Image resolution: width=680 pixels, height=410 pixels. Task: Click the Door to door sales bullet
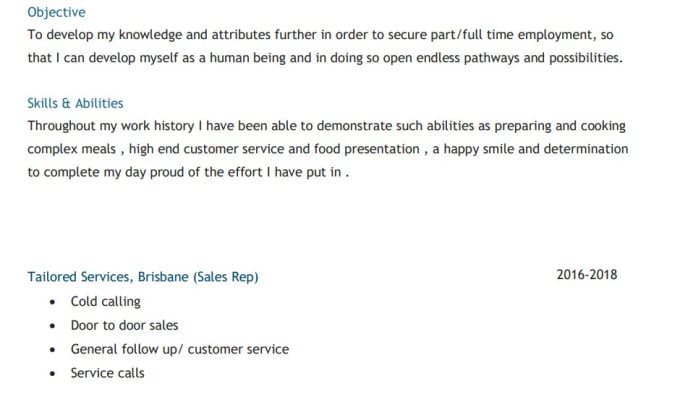pyautogui.click(x=124, y=325)
